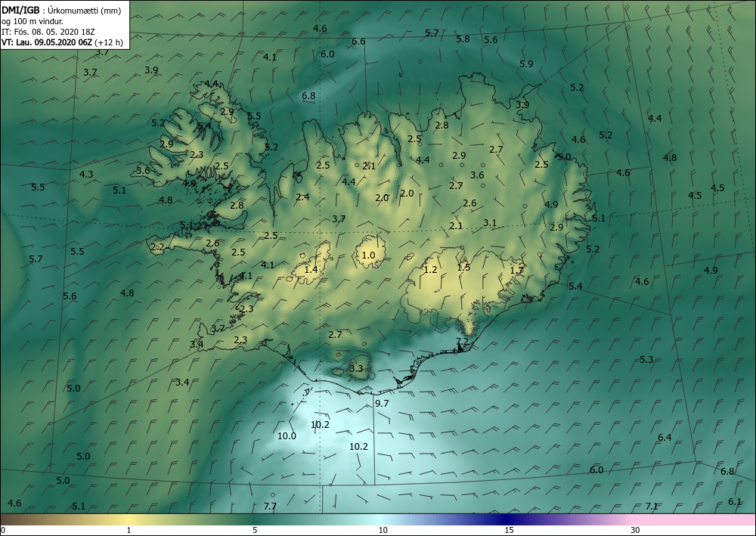The width and height of the screenshot is (756, 536).
Task: Click the color scale label 0
Action: click(x=3, y=530)
